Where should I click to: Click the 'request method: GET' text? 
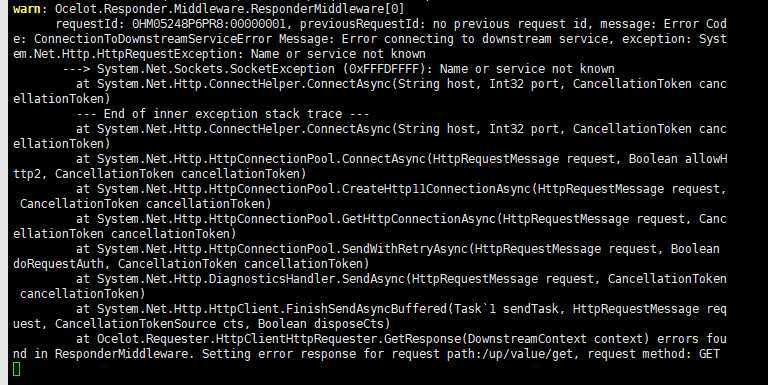[x=654, y=354]
